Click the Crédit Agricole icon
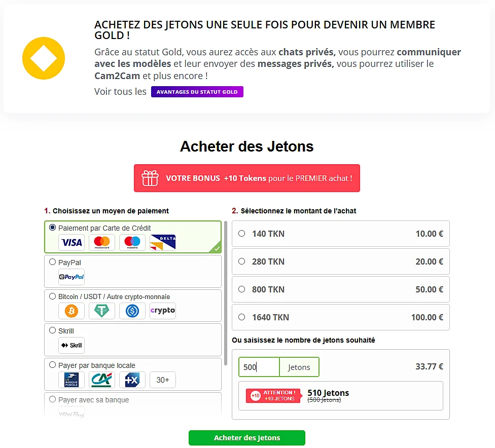The width and height of the screenshot is (495, 448). pos(101,380)
